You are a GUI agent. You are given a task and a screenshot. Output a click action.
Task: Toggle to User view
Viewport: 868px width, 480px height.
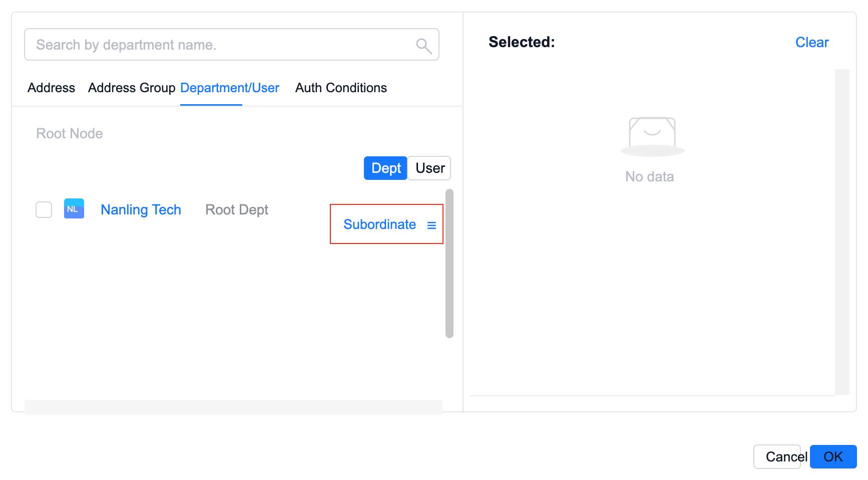tap(429, 168)
